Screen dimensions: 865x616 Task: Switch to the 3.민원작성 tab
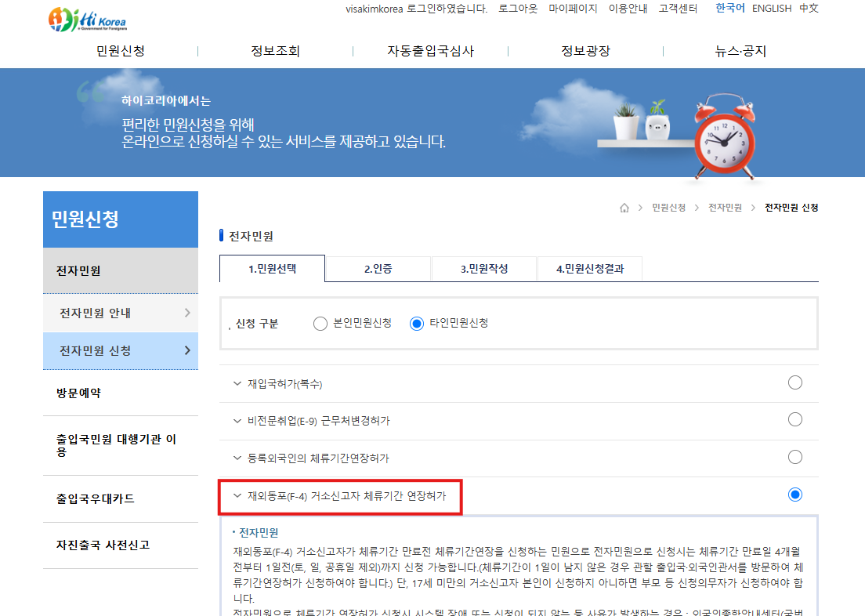484,270
